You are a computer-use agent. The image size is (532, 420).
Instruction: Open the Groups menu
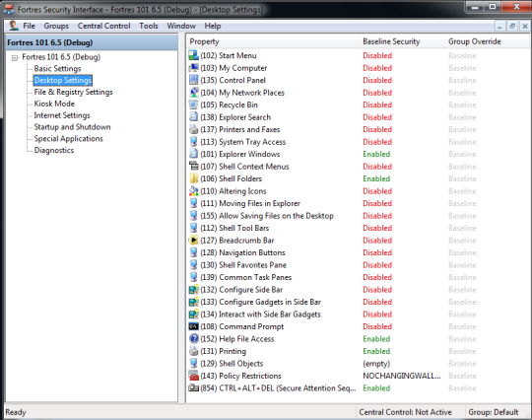point(56,26)
